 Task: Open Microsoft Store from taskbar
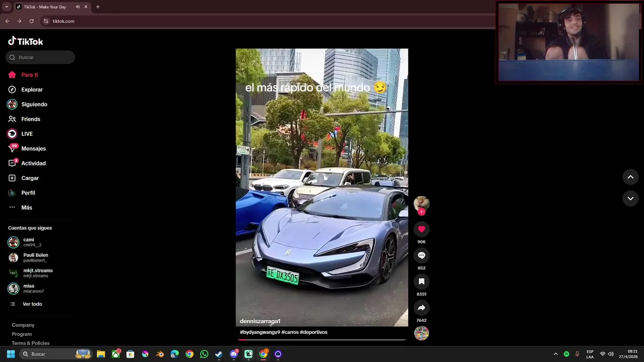click(130, 354)
